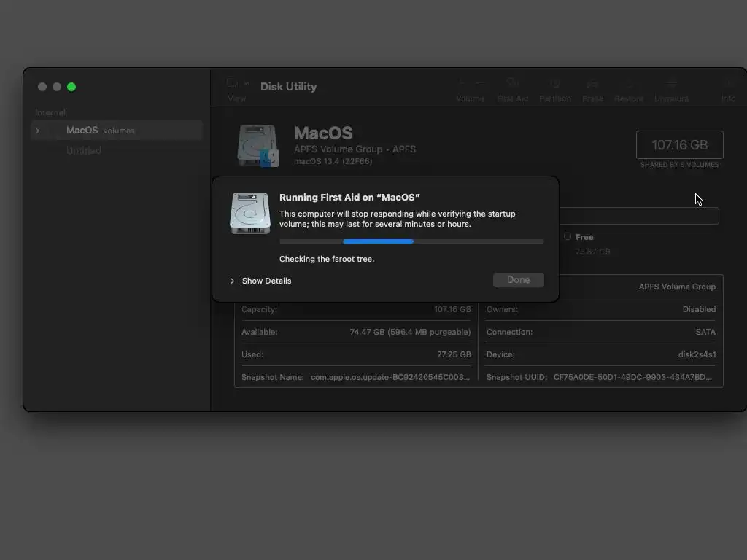This screenshot has height=560, width=747.
Task: Click the Device value 'disk2s4s1'
Action: pyautogui.click(x=697, y=354)
